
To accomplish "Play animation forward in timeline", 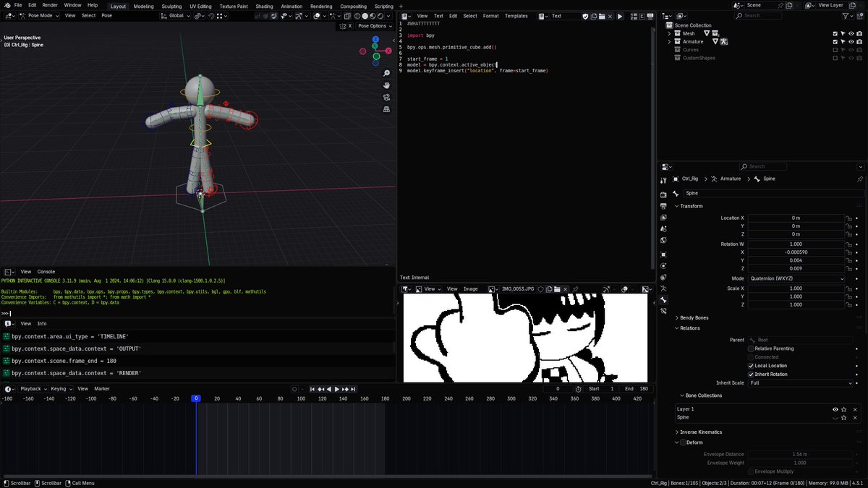I will (x=336, y=389).
